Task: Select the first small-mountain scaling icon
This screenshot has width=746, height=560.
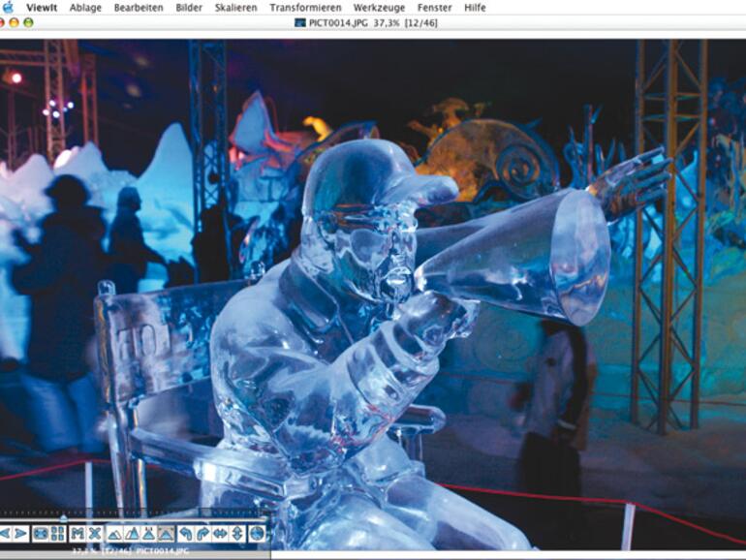Action: click(x=114, y=533)
